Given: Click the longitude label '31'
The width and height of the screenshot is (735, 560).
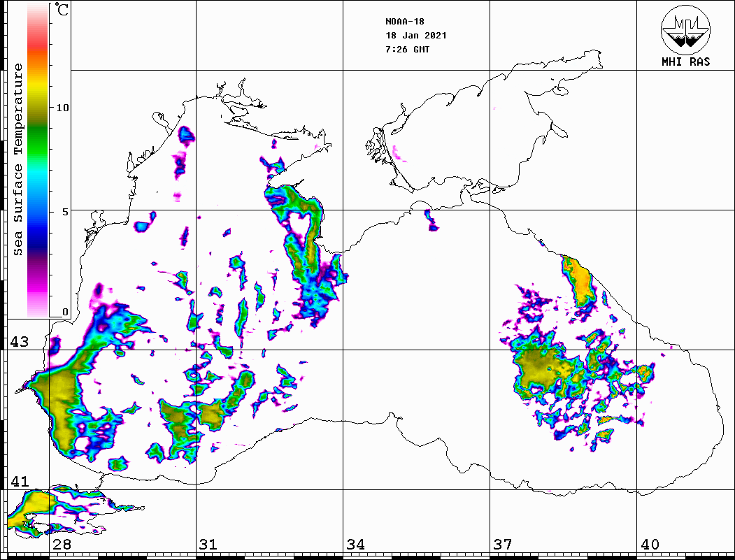Looking at the screenshot, I should (x=208, y=544).
